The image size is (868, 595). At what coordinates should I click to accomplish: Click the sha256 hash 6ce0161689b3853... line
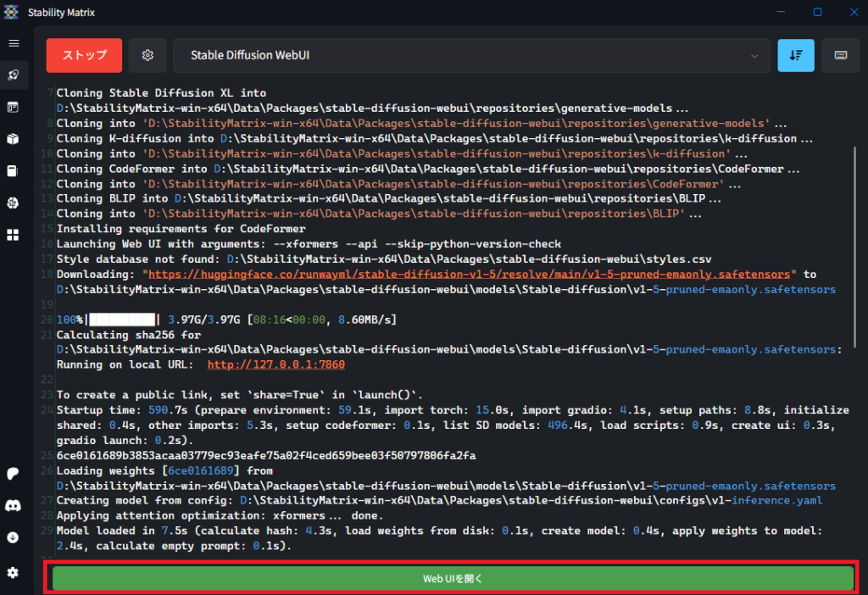click(x=266, y=455)
